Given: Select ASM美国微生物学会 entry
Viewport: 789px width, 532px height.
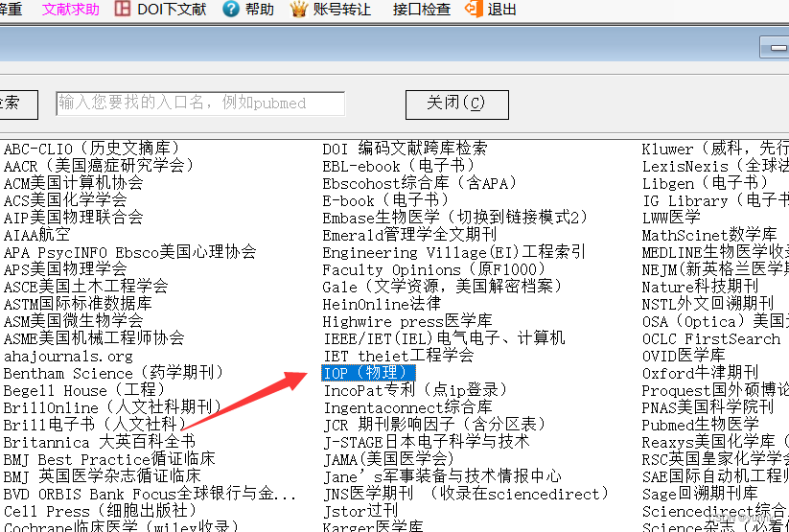Looking at the screenshot, I should [x=74, y=321].
